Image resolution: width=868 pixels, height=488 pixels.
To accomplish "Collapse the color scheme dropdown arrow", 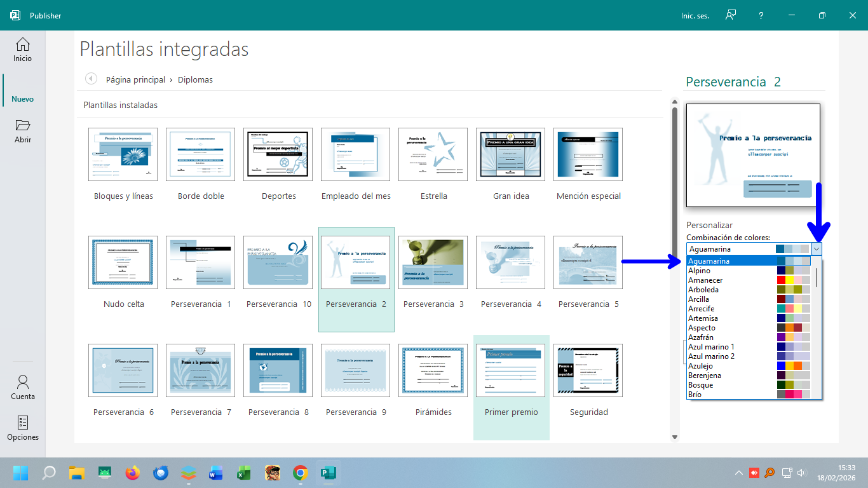I will [x=817, y=249].
